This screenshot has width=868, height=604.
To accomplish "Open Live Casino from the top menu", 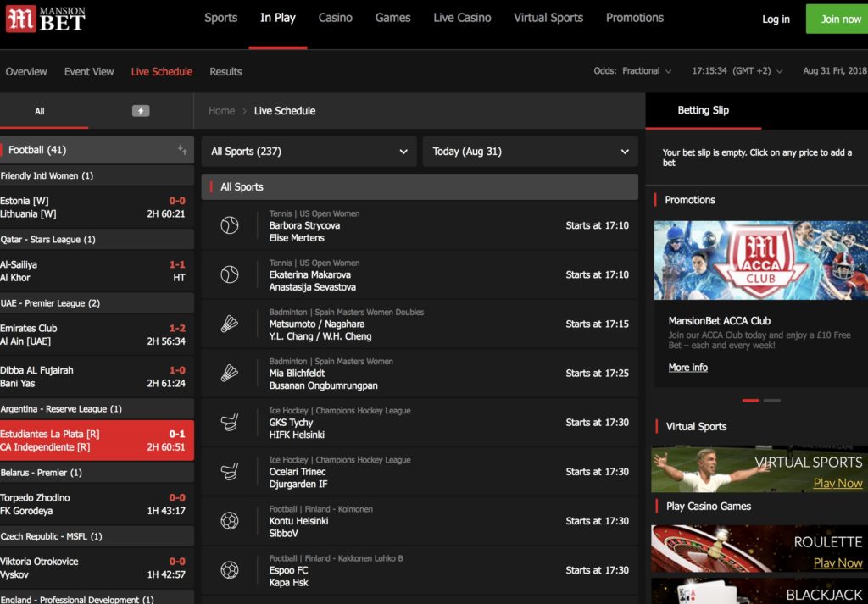I will pos(462,18).
